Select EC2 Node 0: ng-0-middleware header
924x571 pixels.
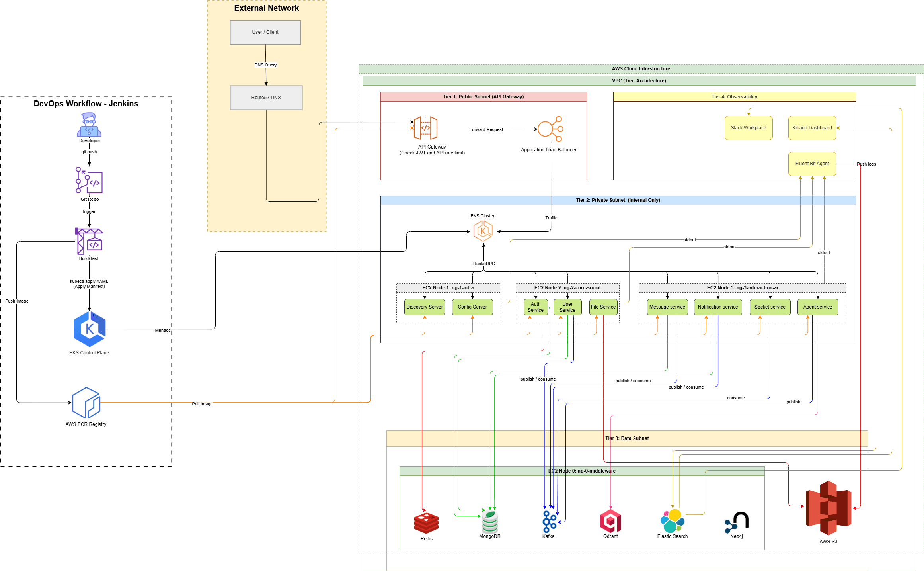582,471
